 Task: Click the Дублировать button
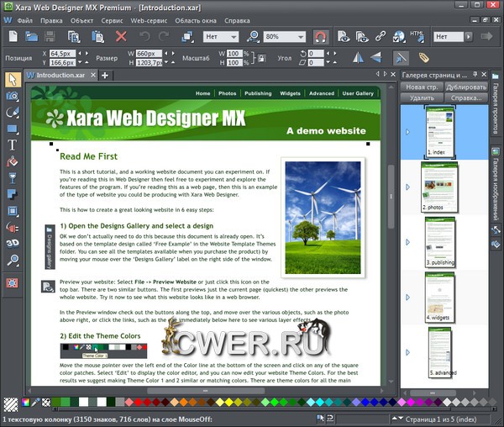tap(466, 87)
